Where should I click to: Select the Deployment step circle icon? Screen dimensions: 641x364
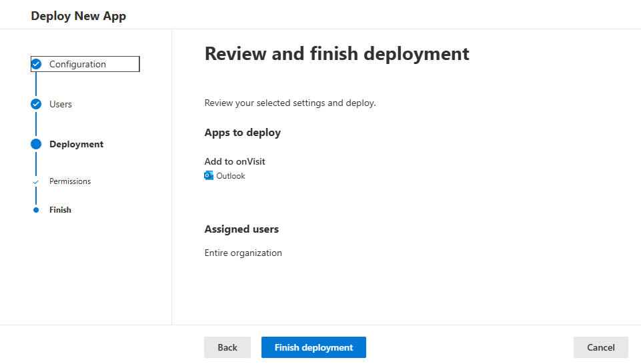(36, 144)
